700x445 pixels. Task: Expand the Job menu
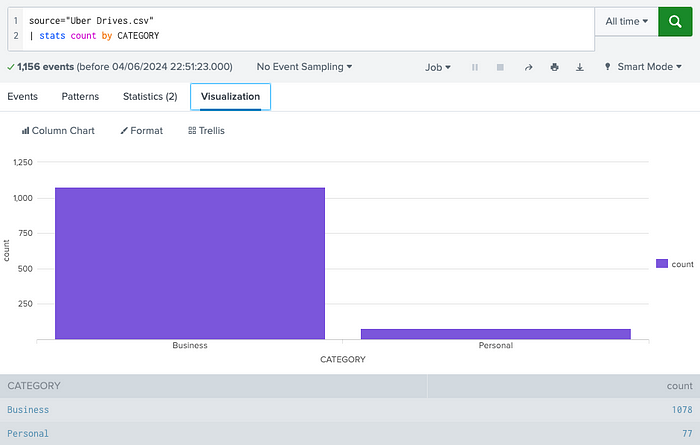pos(438,67)
